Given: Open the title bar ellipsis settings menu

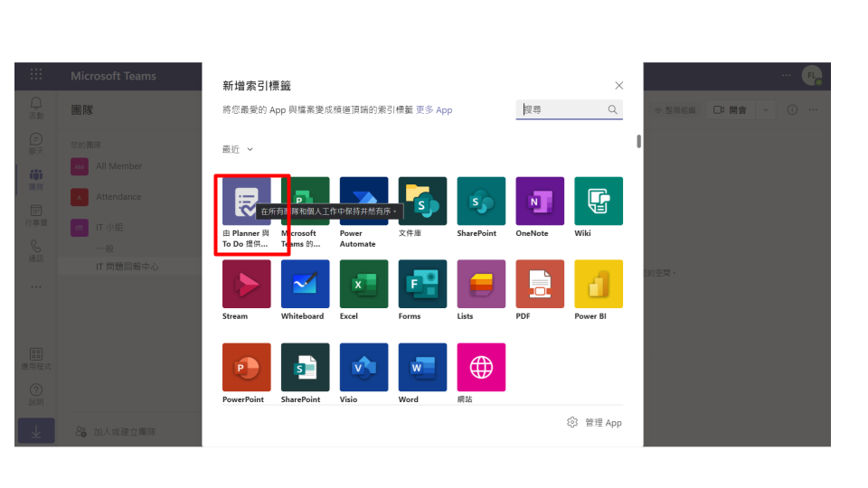Looking at the screenshot, I should click(786, 75).
